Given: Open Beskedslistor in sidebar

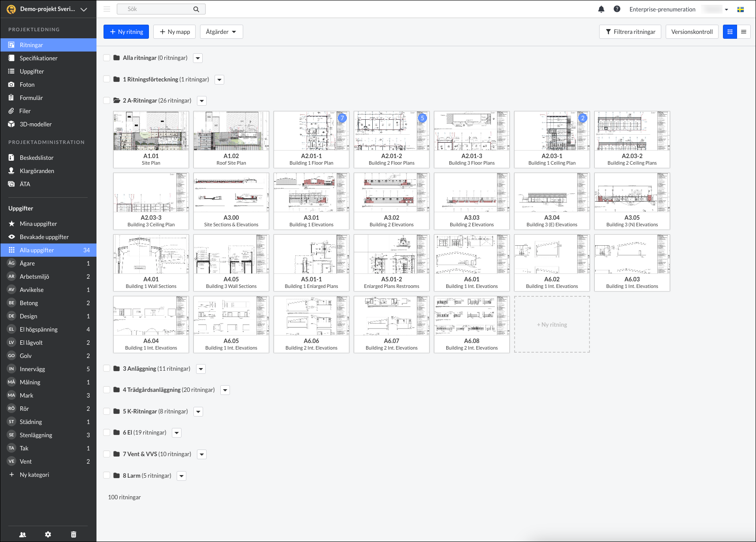Looking at the screenshot, I should coord(48,158).
